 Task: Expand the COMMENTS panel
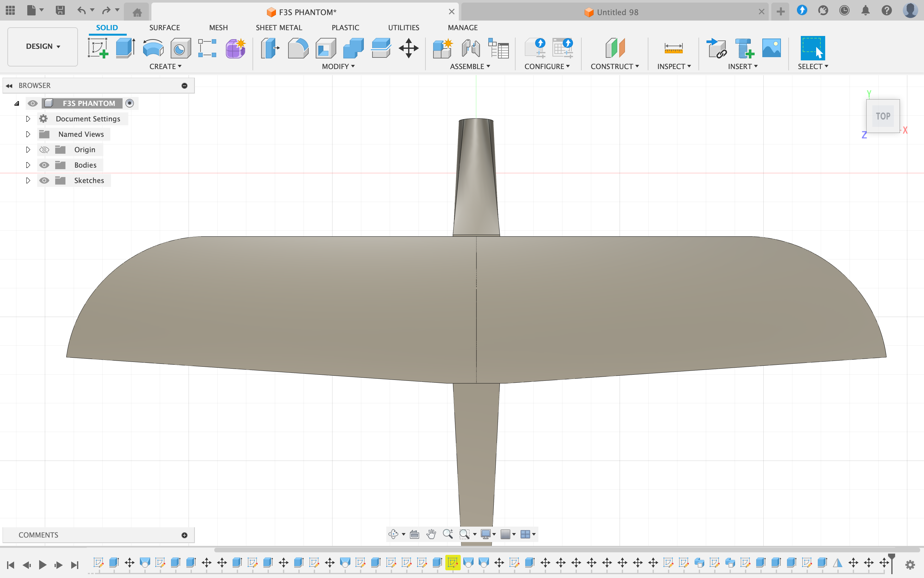tap(184, 535)
